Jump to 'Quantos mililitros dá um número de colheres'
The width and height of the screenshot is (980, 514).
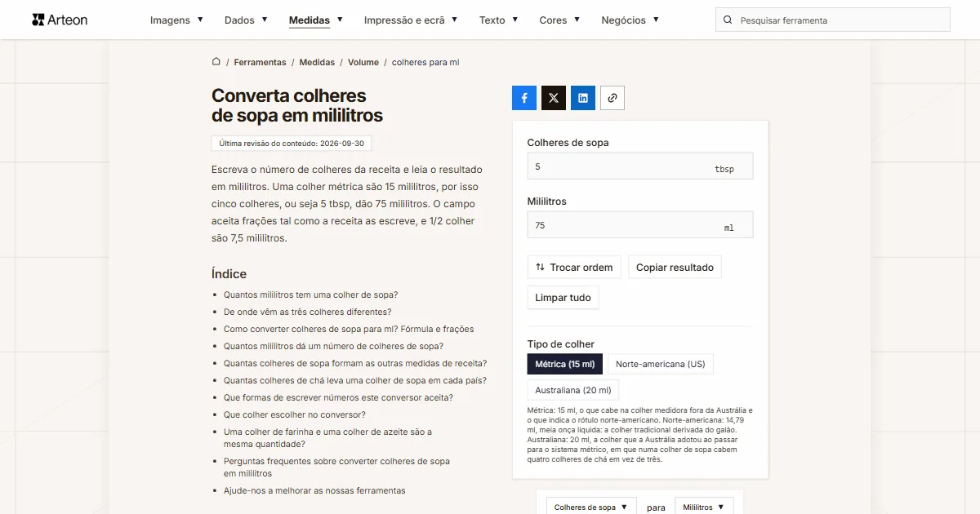point(333,346)
